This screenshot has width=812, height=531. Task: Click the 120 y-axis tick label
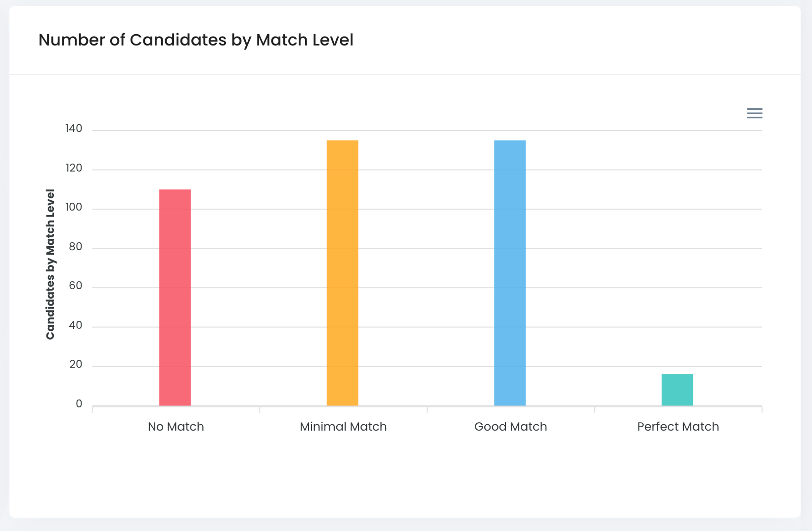74,168
